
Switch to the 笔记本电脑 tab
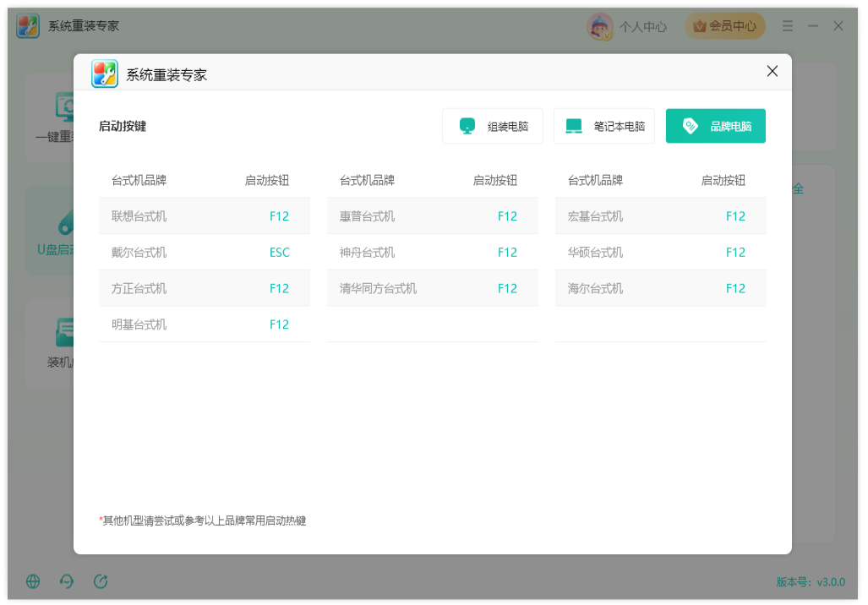tap(604, 126)
